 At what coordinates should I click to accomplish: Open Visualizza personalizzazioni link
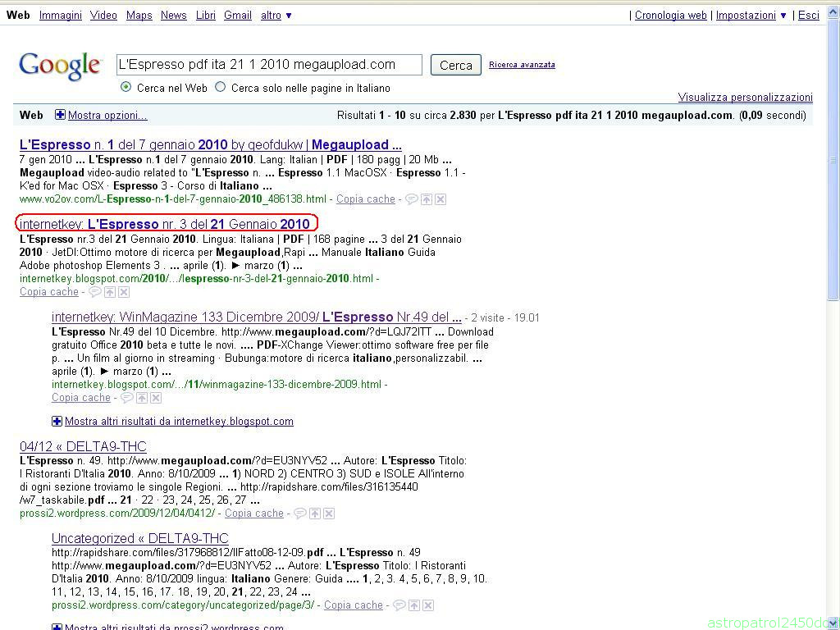(x=745, y=98)
